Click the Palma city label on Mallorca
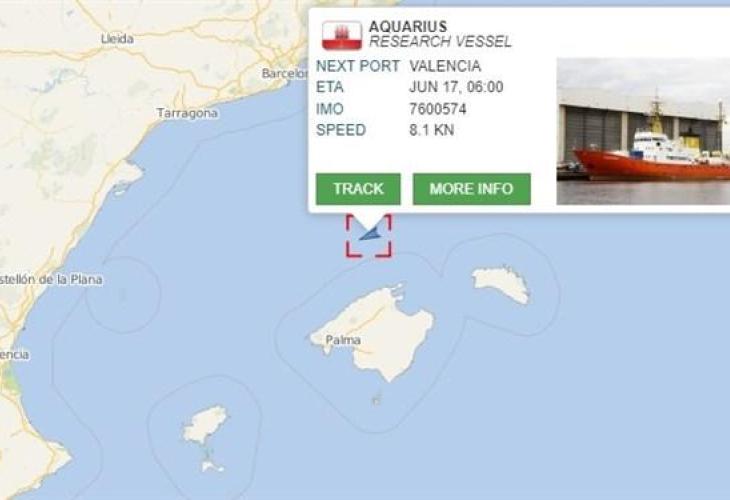This screenshot has width=730, height=500. pyautogui.click(x=343, y=340)
